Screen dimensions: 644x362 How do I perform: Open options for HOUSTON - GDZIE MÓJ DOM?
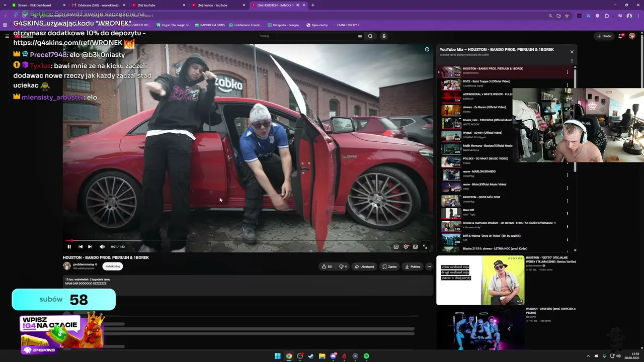point(568,201)
